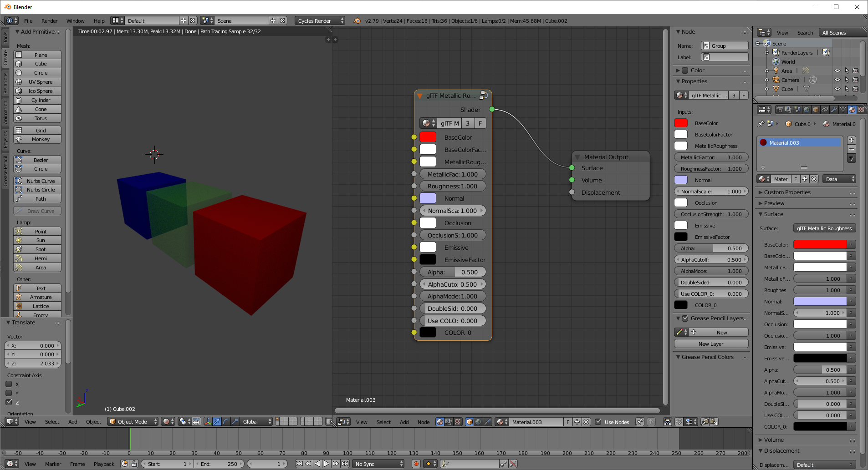Open the Modifiers properties tab (wrench icon)
The width and height of the screenshot is (868, 470).
point(834,110)
